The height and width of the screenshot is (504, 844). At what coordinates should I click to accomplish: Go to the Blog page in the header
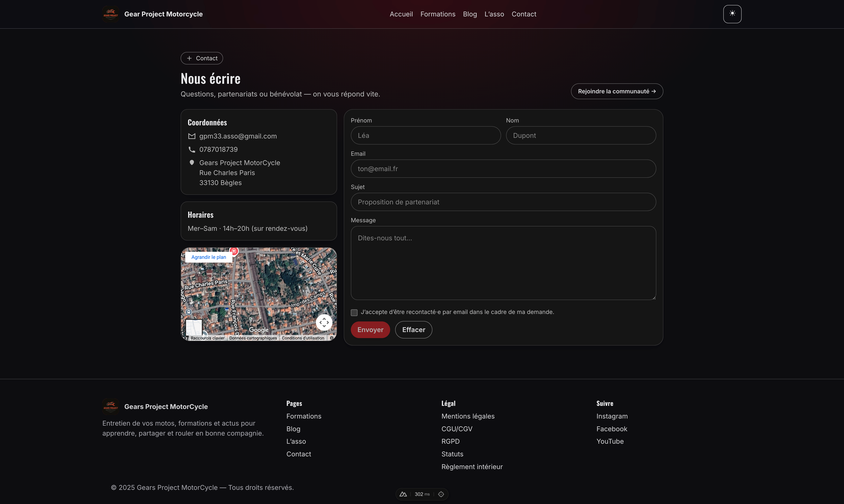[x=470, y=14]
